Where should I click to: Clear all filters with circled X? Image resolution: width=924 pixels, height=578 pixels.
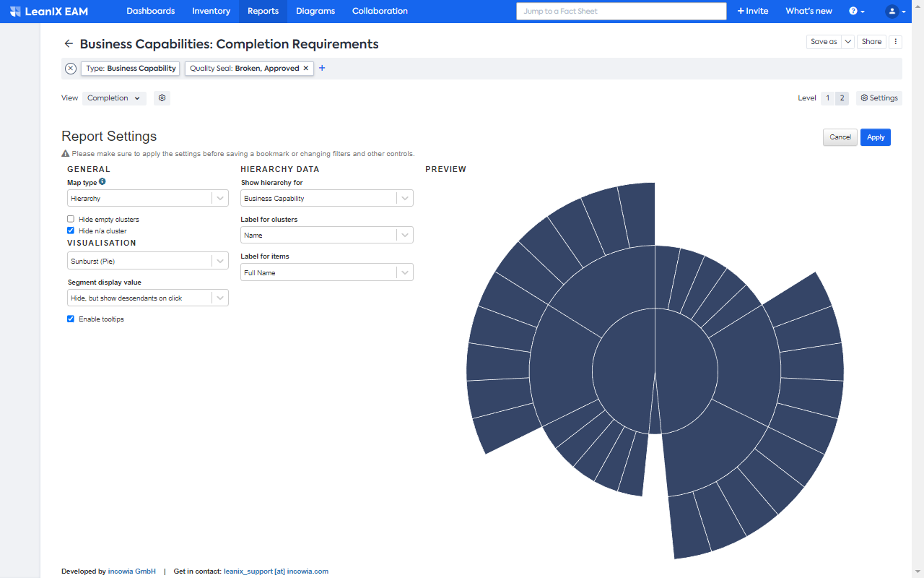pos(71,69)
